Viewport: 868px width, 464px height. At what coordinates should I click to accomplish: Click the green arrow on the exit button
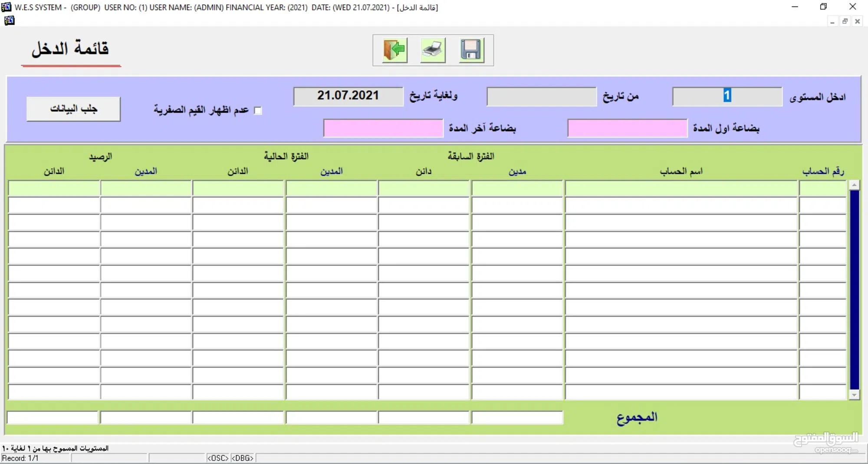[397, 49]
